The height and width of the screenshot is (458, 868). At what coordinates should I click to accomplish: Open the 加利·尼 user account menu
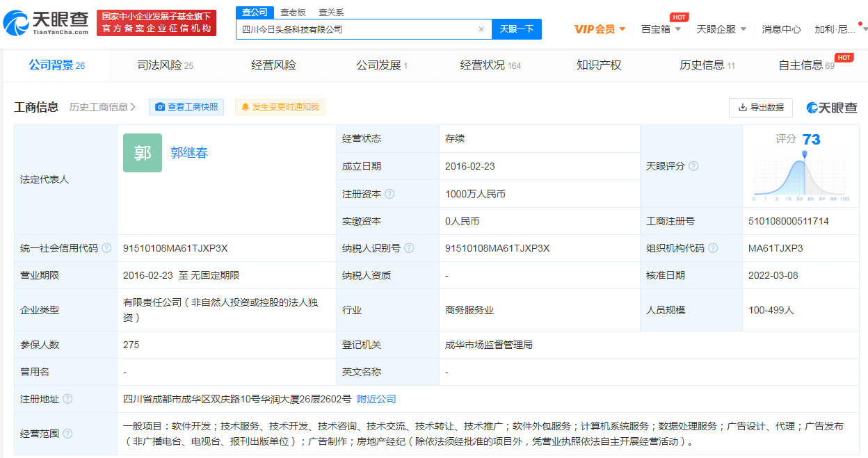click(x=841, y=29)
